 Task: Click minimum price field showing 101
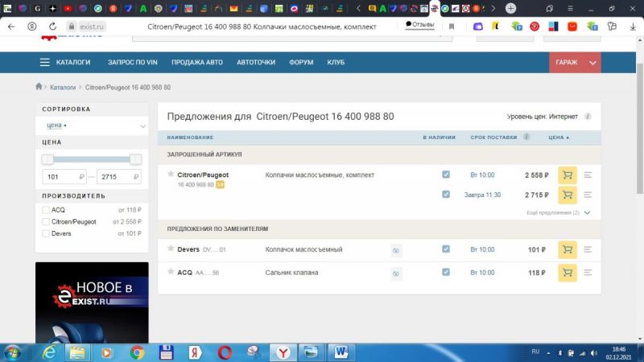coord(64,177)
